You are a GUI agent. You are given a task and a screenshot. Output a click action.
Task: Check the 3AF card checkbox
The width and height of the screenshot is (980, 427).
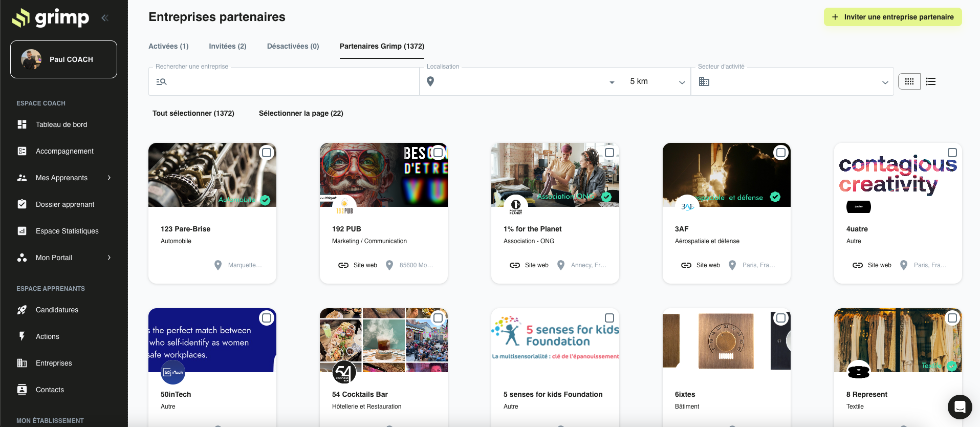pyautogui.click(x=781, y=153)
